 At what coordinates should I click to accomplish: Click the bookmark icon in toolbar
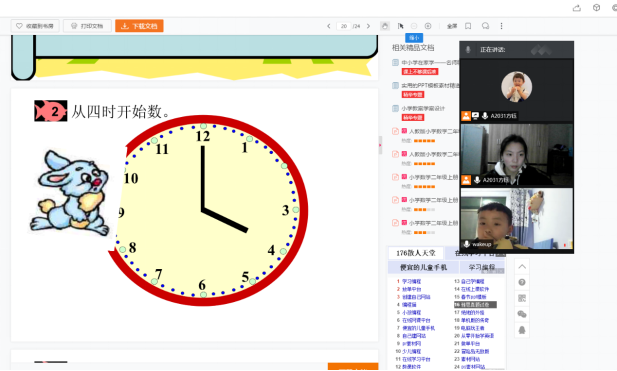point(468,26)
